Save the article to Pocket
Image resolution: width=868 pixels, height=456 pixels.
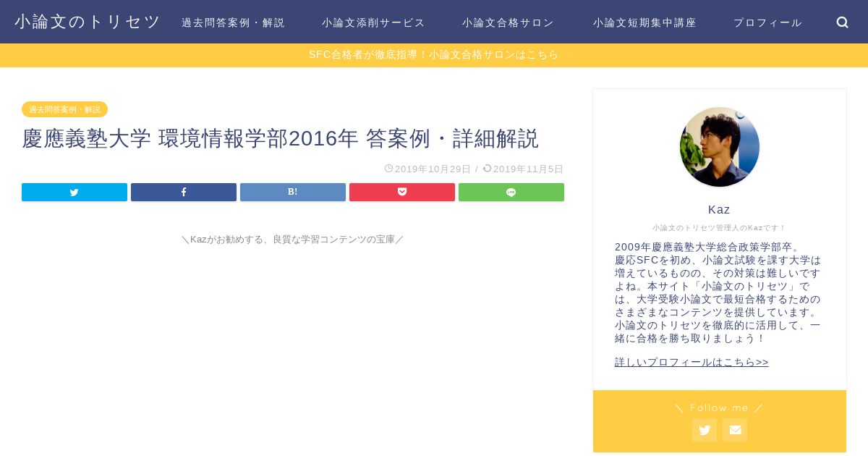(x=402, y=192)
